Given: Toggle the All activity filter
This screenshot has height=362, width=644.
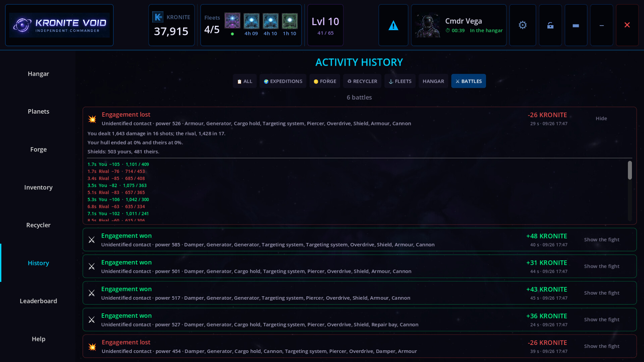Looking at the screenshot, I should point(245,81).
